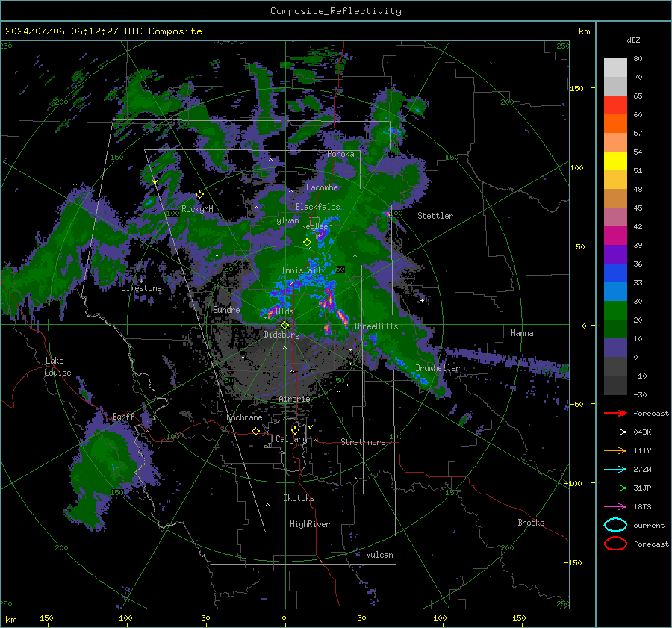Click the yellow diamond marker below Cochrane
The image size is (672, 628).
pos(256,431)
